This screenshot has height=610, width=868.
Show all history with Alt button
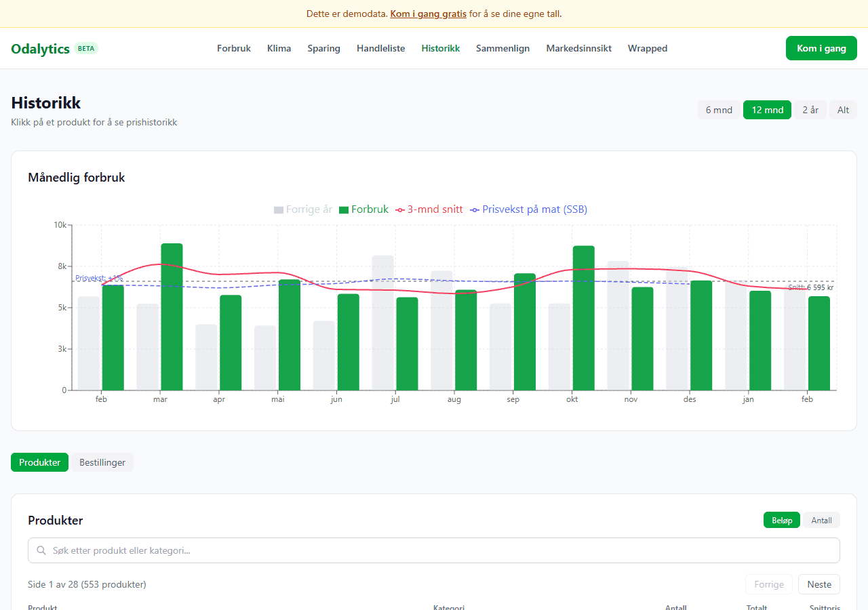click(x=843, y=110)
